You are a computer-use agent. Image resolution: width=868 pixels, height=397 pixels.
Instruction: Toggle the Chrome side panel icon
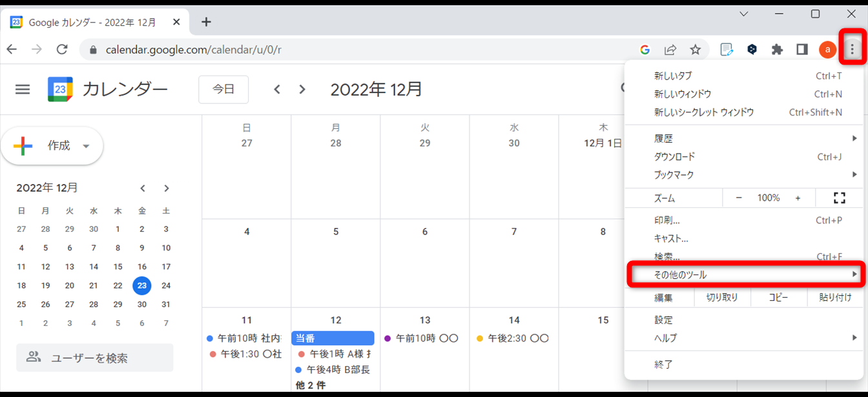point(802,50)
